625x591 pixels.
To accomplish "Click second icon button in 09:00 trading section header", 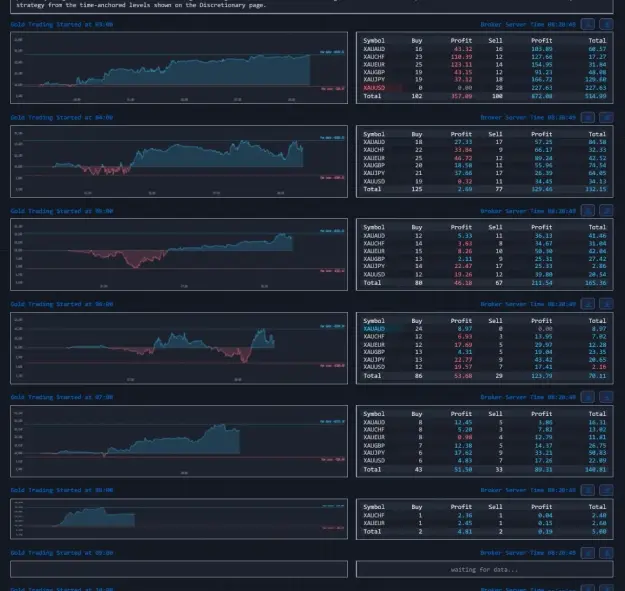I will 606,553.
